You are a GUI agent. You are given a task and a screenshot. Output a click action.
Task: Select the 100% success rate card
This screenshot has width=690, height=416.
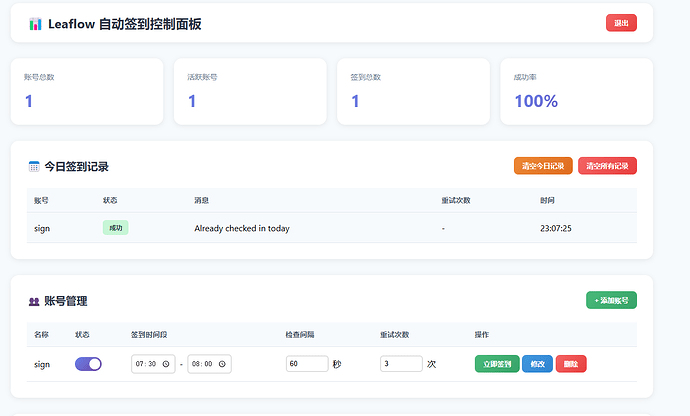(x=576, y=92)
